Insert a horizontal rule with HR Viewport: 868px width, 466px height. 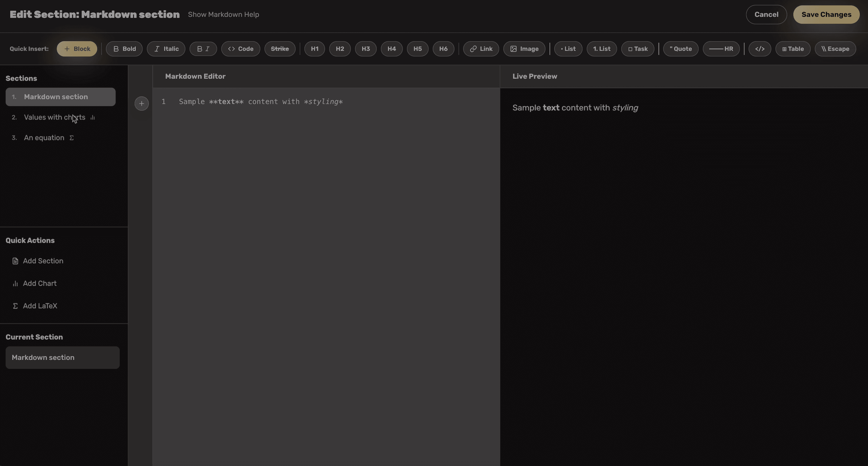tap(721, 49)
